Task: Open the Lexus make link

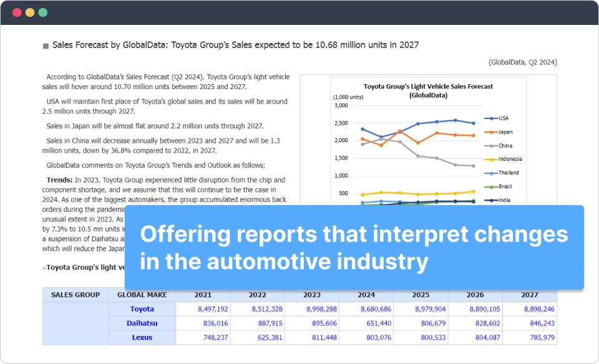Action: [142, 337]
